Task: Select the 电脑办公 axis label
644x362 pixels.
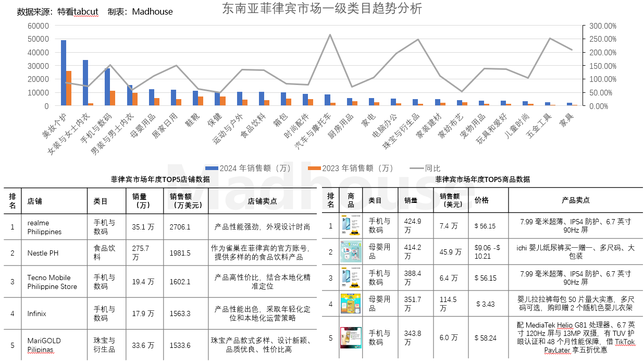Action: point(383,125)
